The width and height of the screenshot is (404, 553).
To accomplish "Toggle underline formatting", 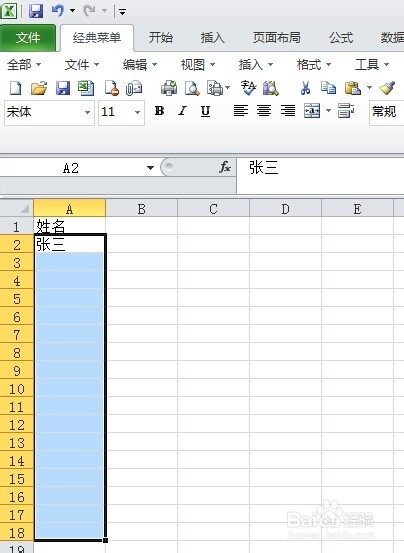I will pyautogui.click(x=205, y=111).
